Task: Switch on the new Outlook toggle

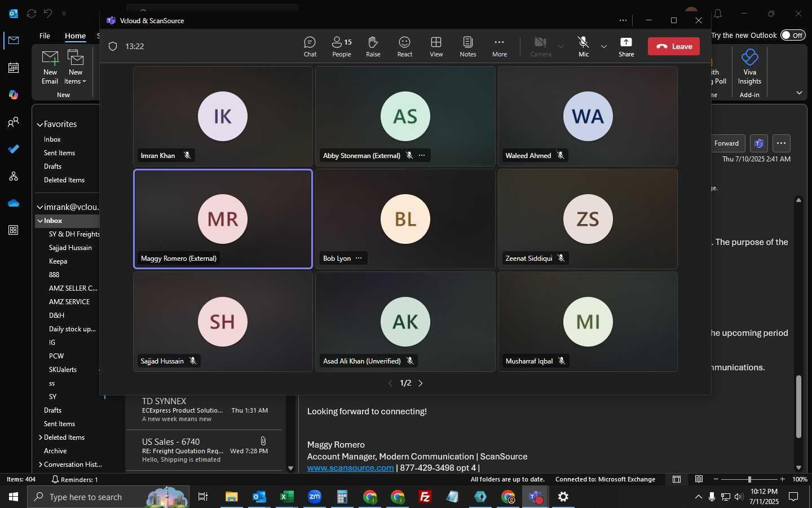Action: pyautogui.click(x=793, y=35)
